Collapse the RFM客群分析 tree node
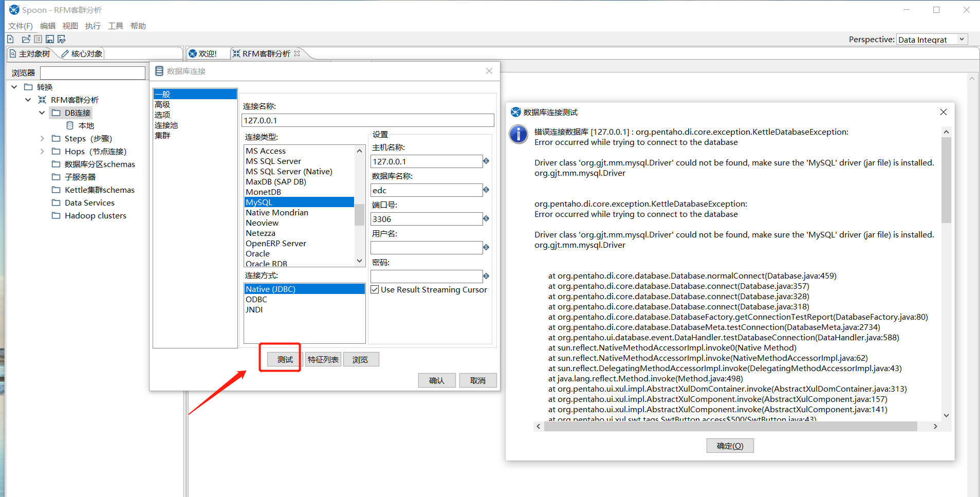Image resolution: width=980 pixels, height=497 pixels. pyautogui.click(x=28, y=100)
